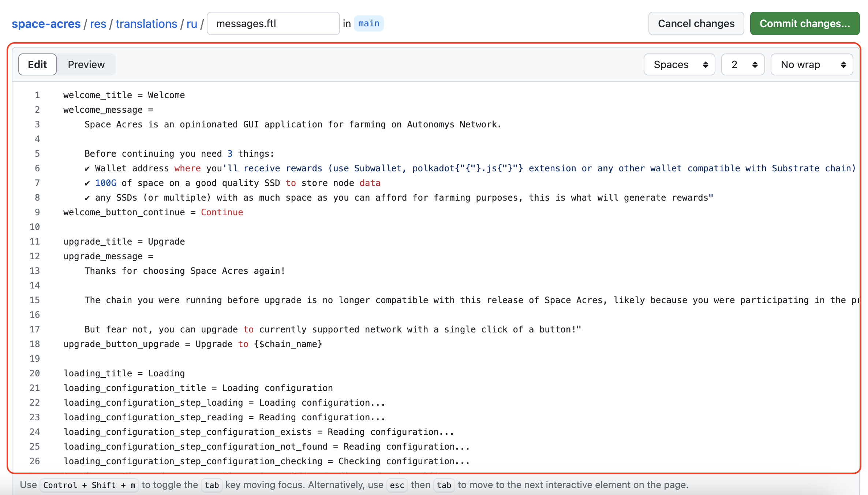The image size is (868, 495).
Task: Click on the word Continue in line 9
Action: 222,212
